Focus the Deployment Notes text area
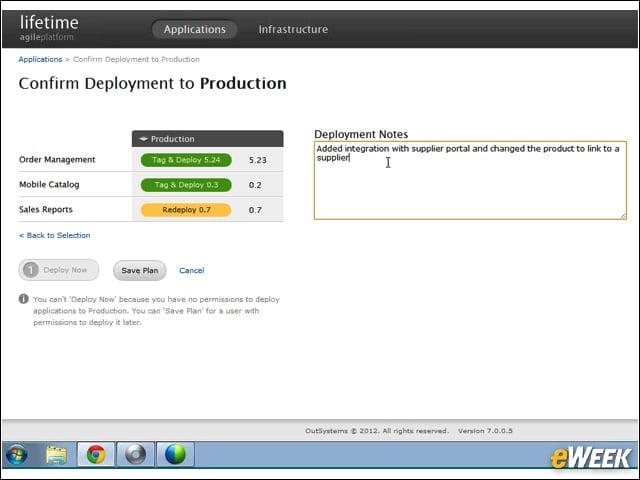Viewport: 640px width, 480px height. point(470,180)
